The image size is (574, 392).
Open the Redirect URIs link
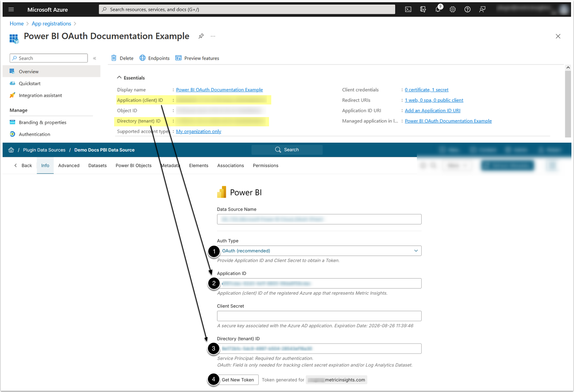[434, 100]
